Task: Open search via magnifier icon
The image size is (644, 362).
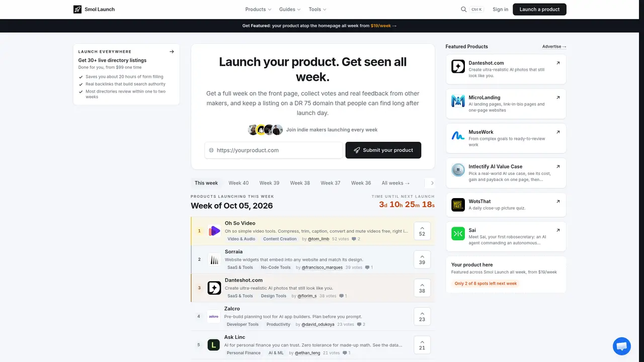Action: [464, 9]
